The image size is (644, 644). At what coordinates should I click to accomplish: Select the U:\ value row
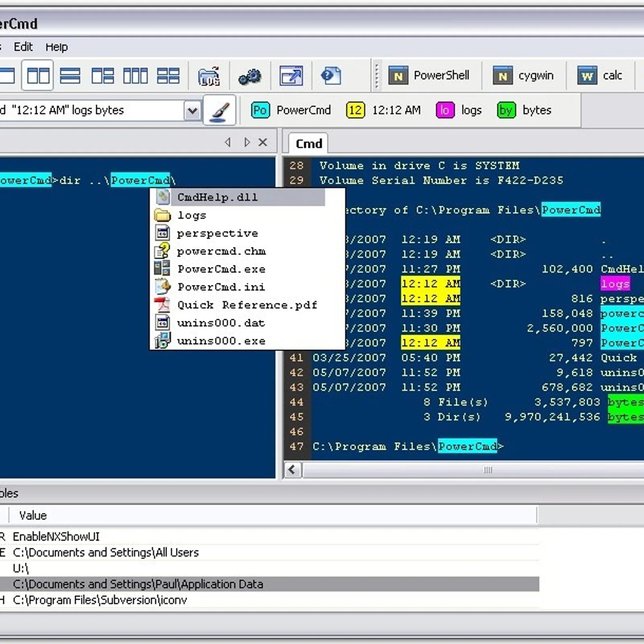[269, 568]
